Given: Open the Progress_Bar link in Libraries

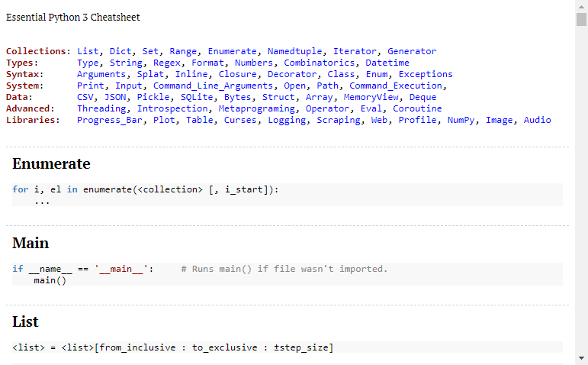Looking at the screenshot, I should tap(110, 120).
